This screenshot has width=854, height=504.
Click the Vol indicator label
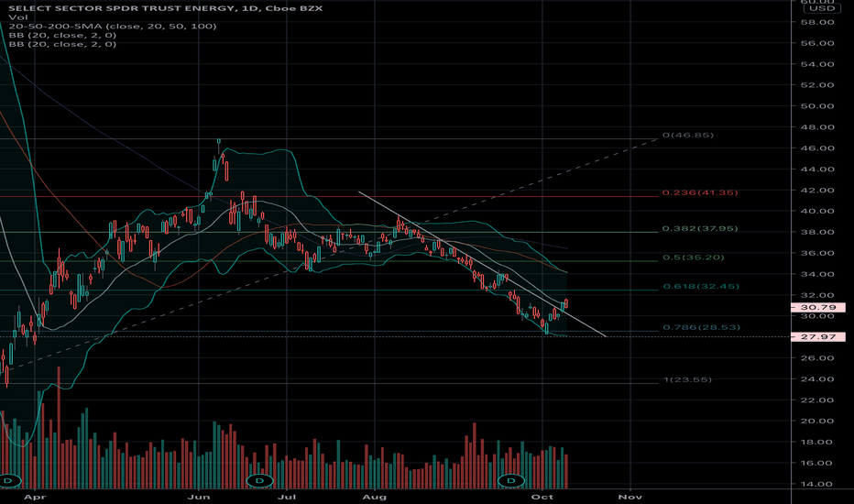[x=18, y=17]
